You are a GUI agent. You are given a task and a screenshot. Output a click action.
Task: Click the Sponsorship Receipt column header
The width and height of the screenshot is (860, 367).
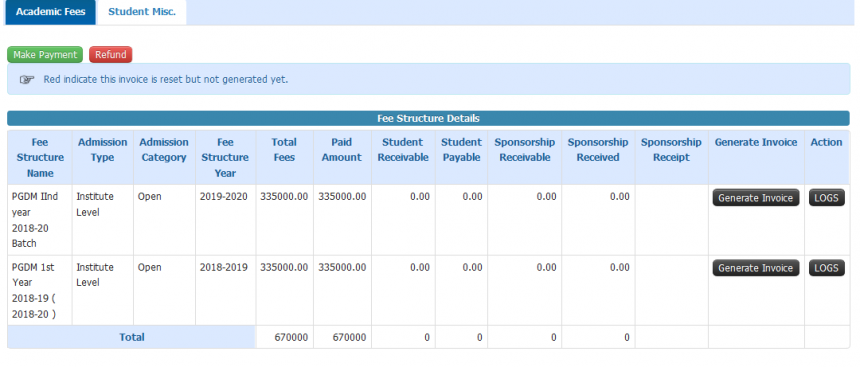671,157
